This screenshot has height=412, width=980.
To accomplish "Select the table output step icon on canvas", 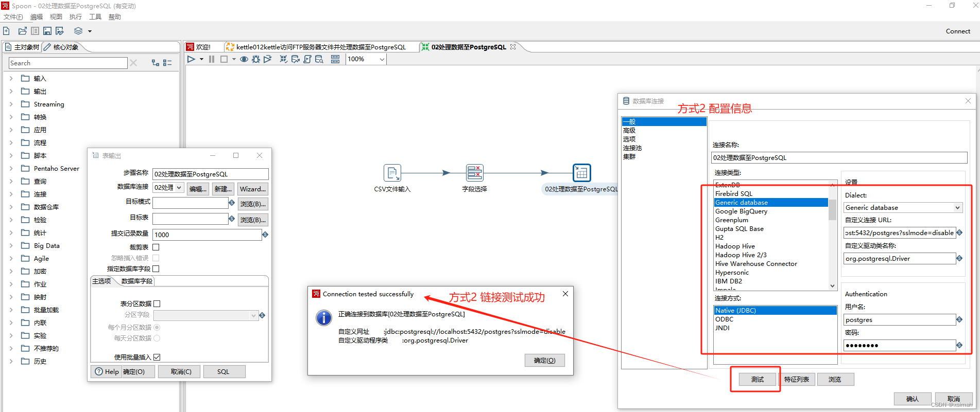I will 582,173.
